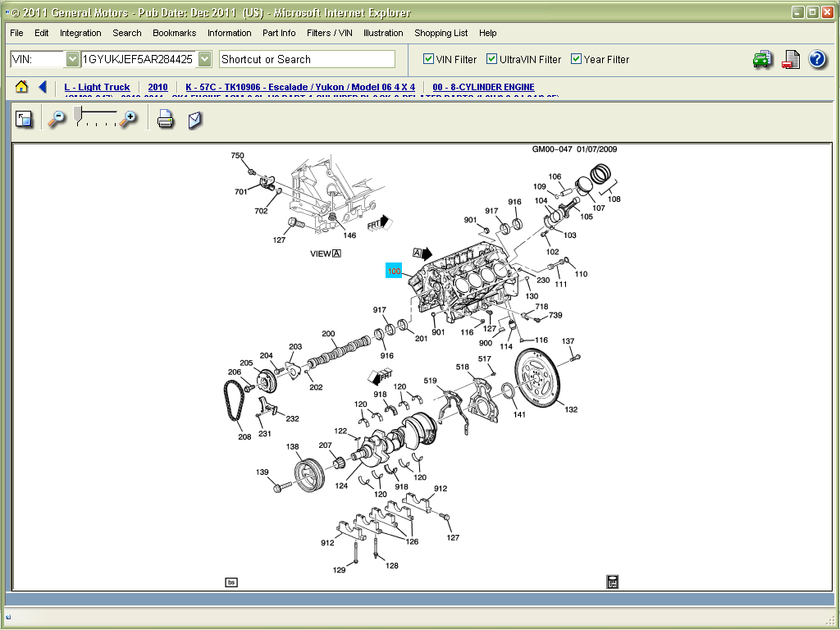Screen dimensions: 840x630
Task: Click the fit-to-window illustration icon
Action: click(x=24, y=119)
